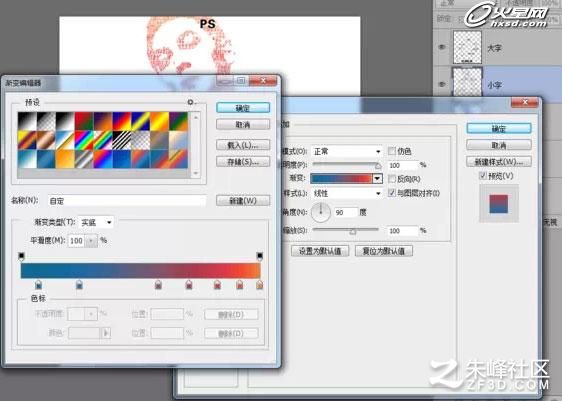Uncheck the 预览 preview checkbox

tap(483, 176)
